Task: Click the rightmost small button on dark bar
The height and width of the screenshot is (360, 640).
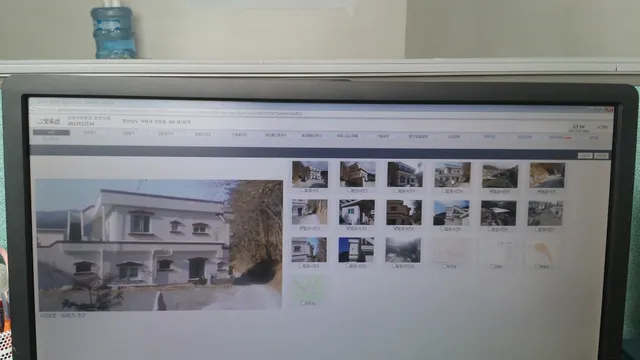Action: [x=601, y=156]
